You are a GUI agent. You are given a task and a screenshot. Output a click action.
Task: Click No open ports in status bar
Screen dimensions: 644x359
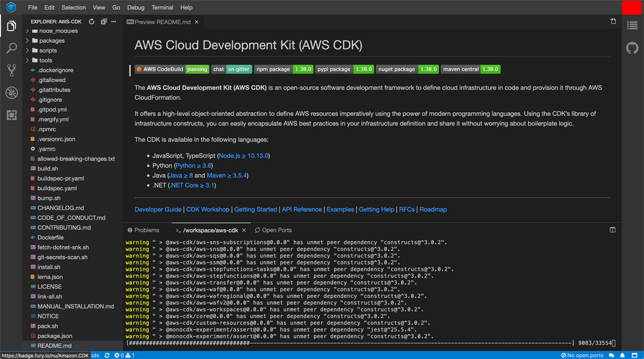pyautogui.click(x=582, y=355)
